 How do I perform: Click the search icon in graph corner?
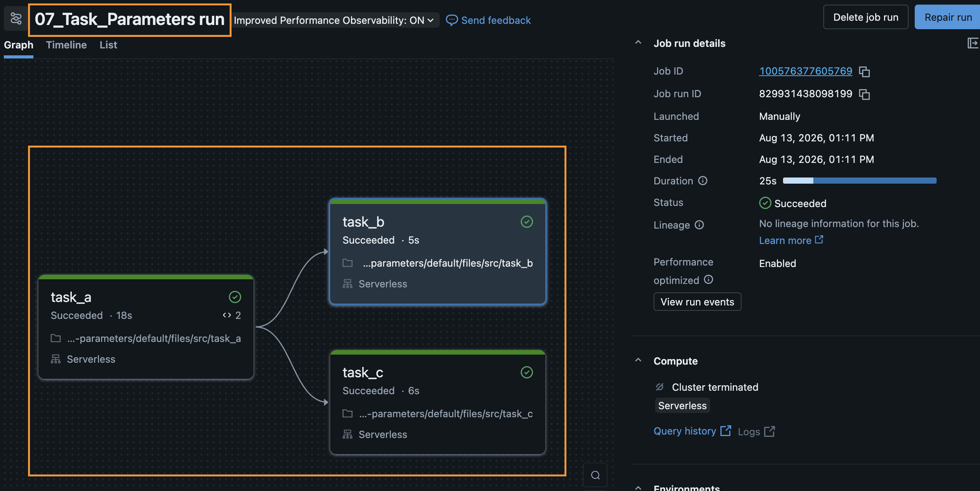point(595,475)
